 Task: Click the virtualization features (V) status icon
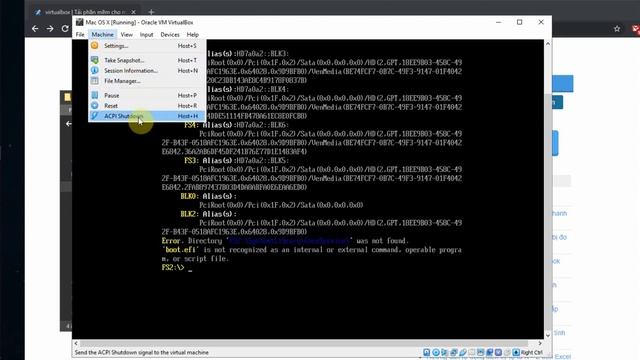click(498, 352)
